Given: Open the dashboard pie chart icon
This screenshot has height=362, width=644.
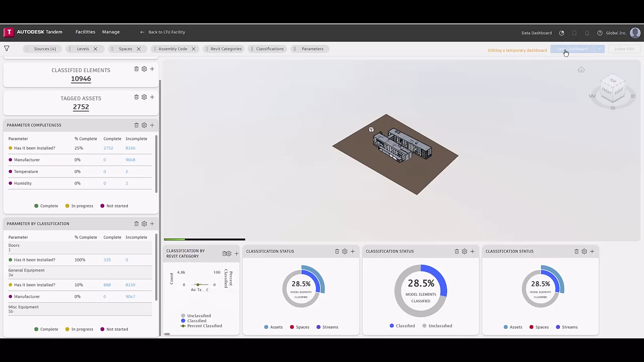Looking at the screenshot, I should 561,33.
